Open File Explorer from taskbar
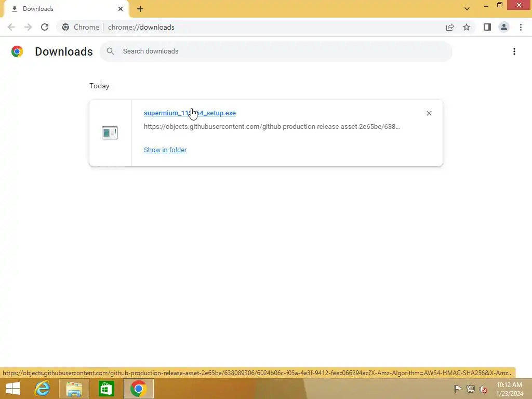 coord(74,389)
